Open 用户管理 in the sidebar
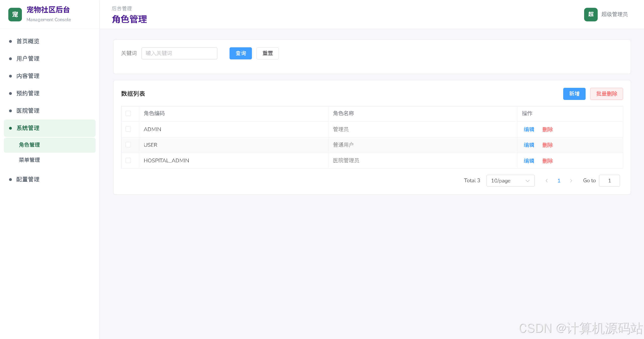 [x=50, y=59]
